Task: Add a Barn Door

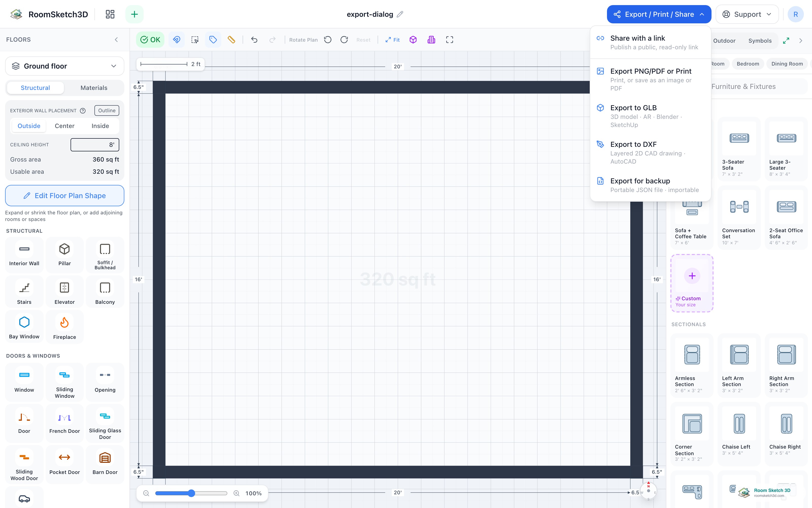Action: [x=105, y=464]
